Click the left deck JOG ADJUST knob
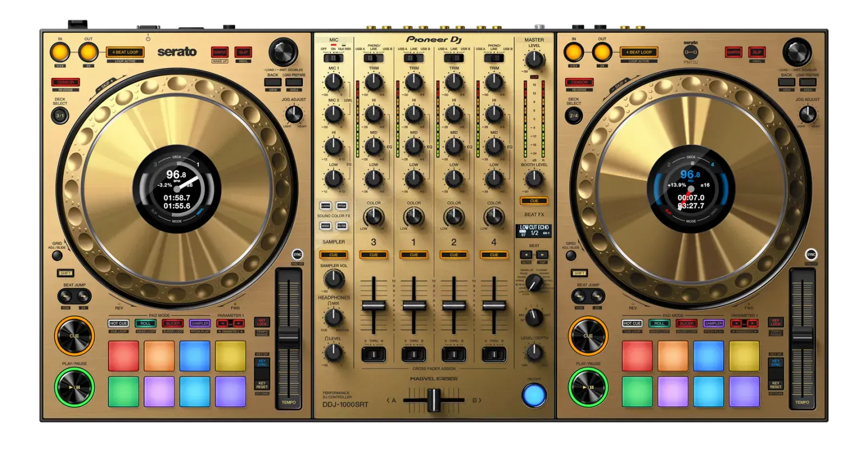 (x=294, y=114)
